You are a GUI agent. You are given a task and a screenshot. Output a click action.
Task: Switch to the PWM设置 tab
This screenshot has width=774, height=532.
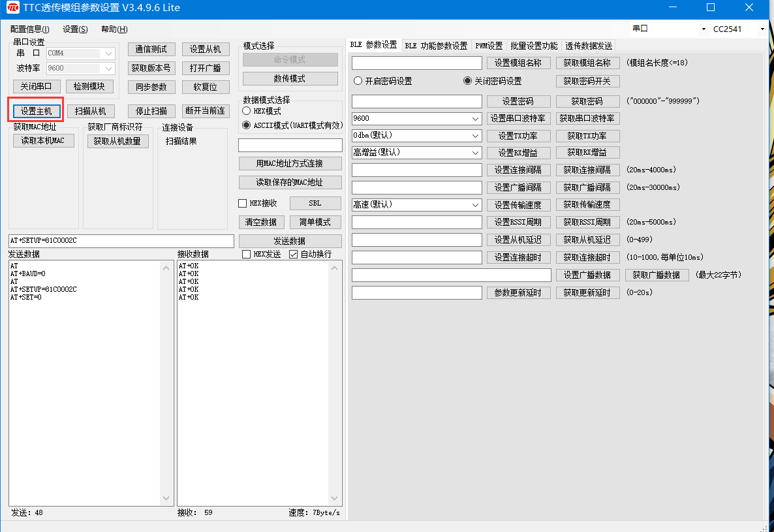(489, 45)
